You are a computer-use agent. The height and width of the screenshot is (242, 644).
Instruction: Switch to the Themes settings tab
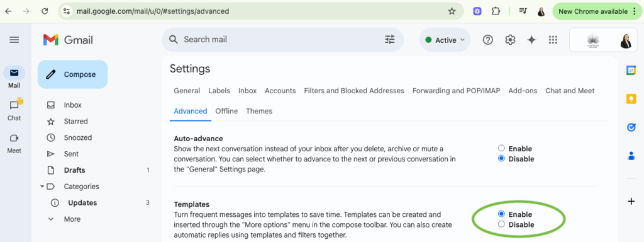pos(258,111)
